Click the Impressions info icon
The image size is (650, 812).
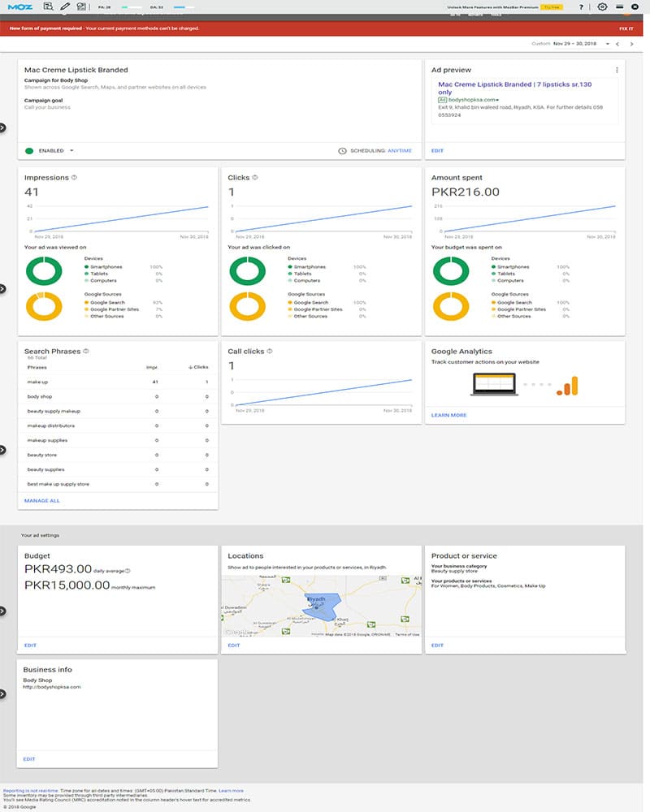(74, 177)
